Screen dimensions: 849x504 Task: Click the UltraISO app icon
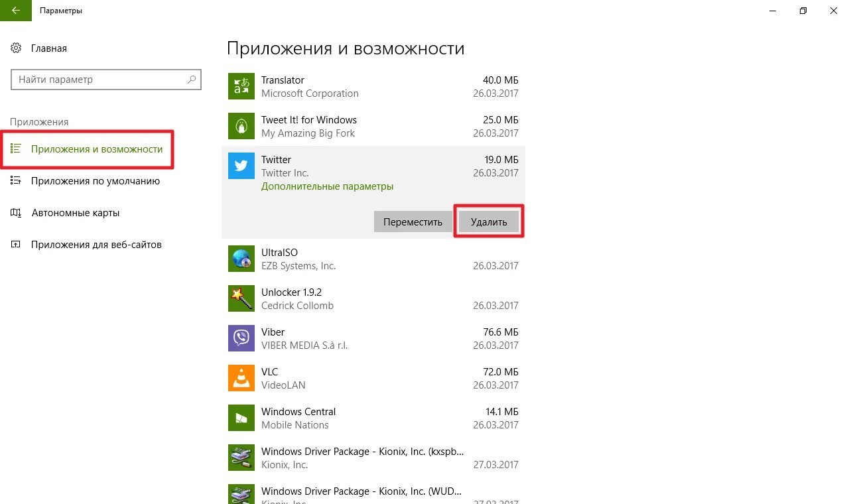tap(241, 259)
